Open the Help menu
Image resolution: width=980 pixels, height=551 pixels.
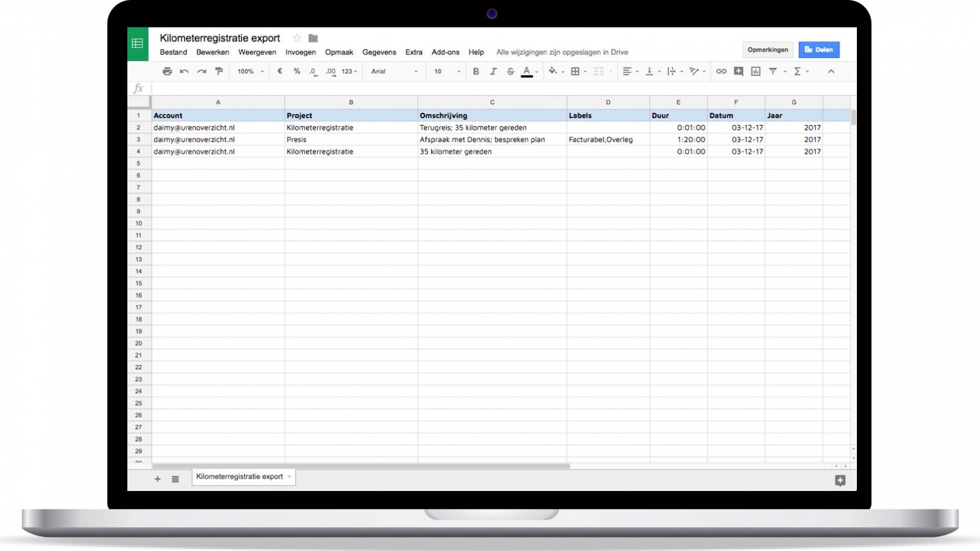pyautogui.click(x=476, y=52)
